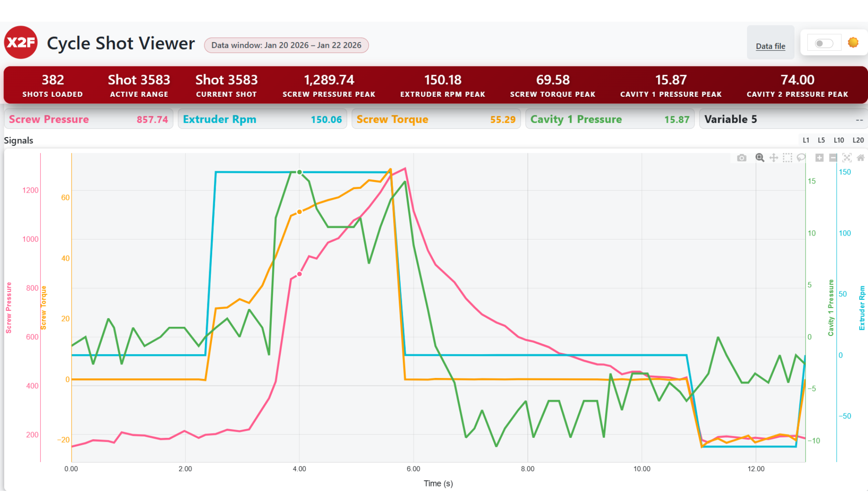868x496 pixels.
Task: Select the L10 range button
Action: (x=838, y=140)
